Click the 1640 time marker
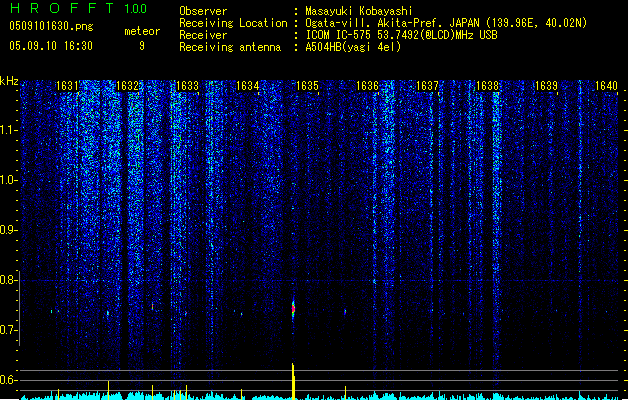629x400 pixels. coord(606,86)
